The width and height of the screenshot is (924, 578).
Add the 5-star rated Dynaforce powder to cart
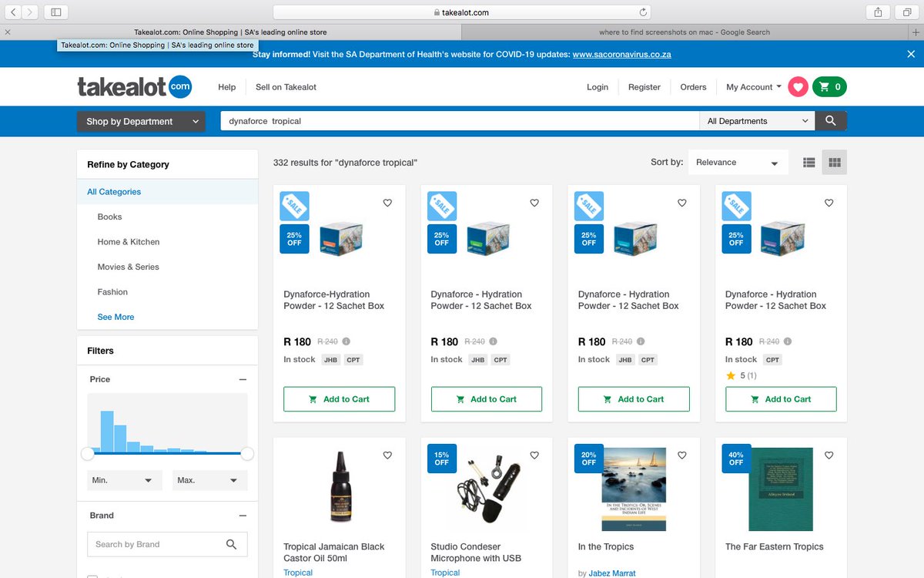click(x=781, y=399)
